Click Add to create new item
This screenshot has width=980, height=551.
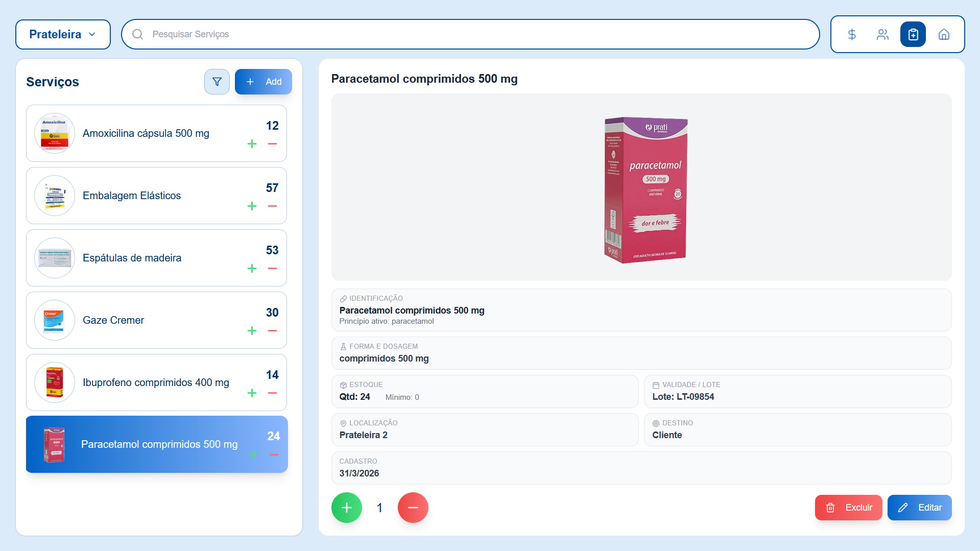click(x=264, y=82)
